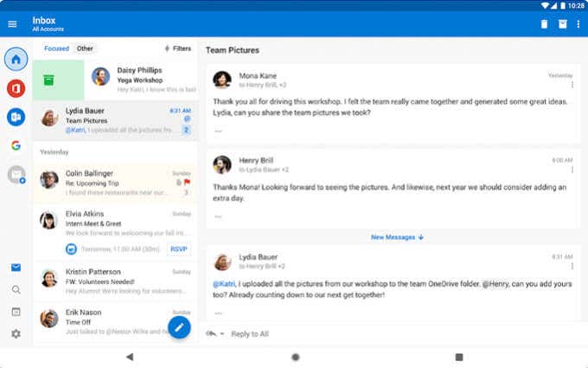Image resolution: width=588 pixels, height=368 pixels.
Task: RSVP to Intern Meet & Greet
Action: [x=178, y=249]
